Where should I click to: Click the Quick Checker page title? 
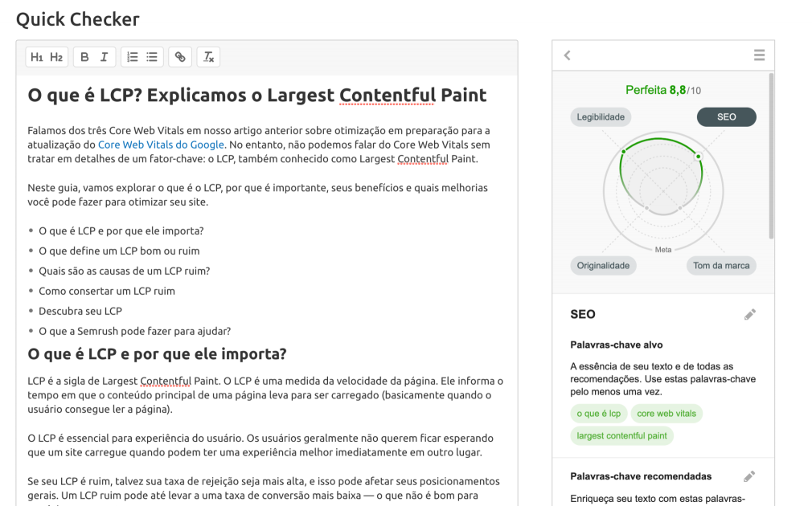click(78, 19)
